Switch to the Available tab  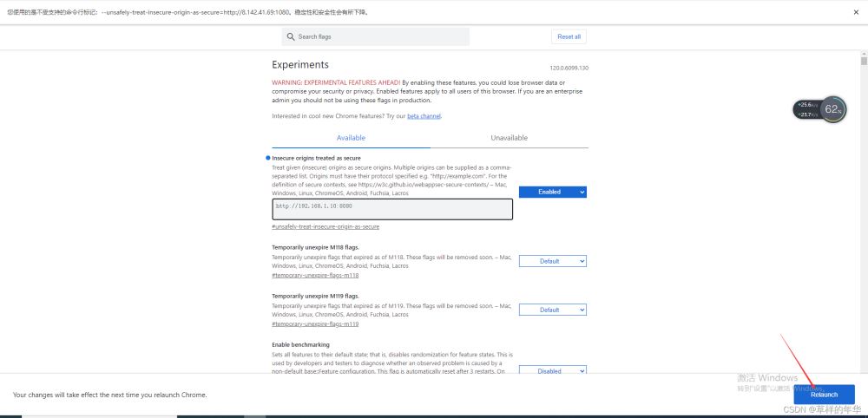click(351, 138)
